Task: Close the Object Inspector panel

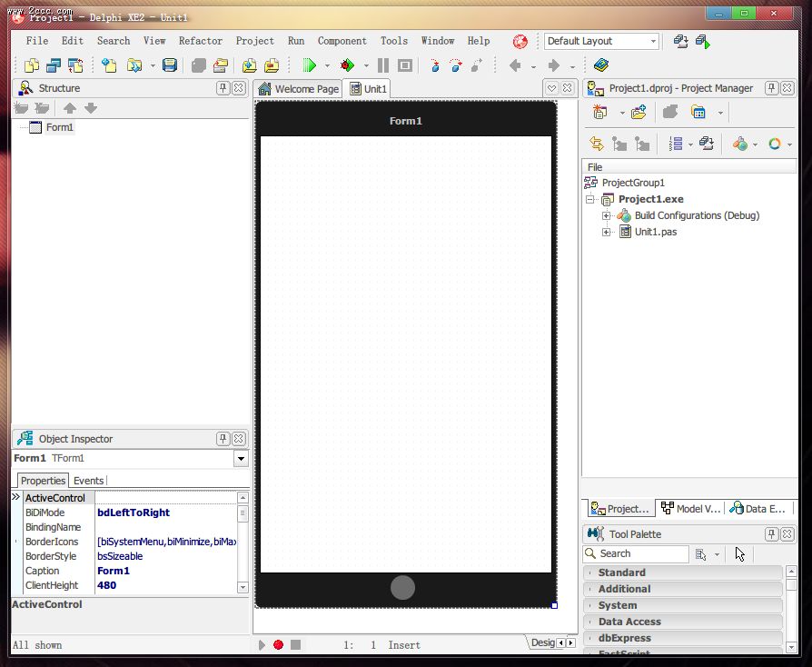Action: click(239, 439)
